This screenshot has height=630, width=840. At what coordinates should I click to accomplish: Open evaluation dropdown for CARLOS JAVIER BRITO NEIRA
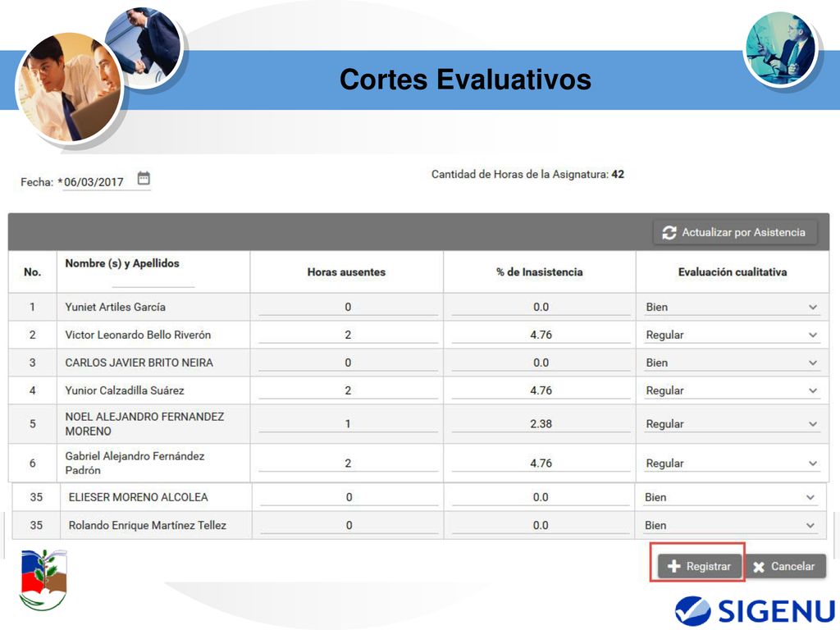coord(732,363)
